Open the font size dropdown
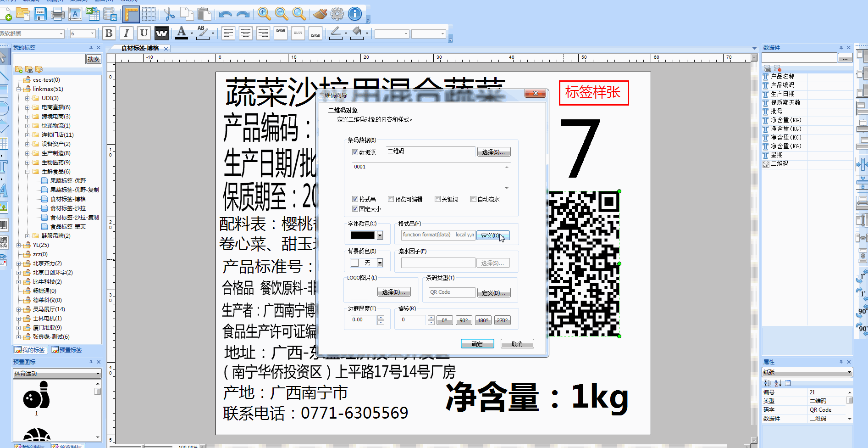The image size is (868, 448). pos(92,34)
